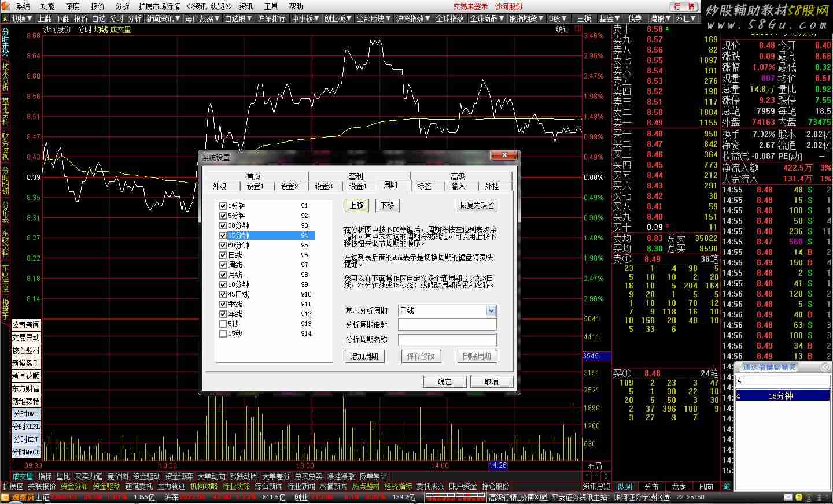Image resolution: width=833 pixels, height=504 pixels.
Task: Open the 基本分析周期 dropdown
Action: point(491,311)
